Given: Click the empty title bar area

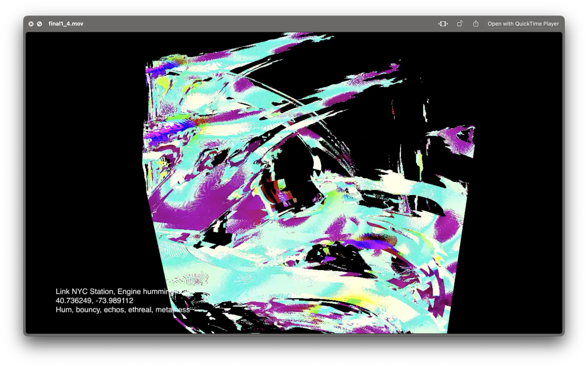Looking at the screenshot, I should [x=243, y=24].
